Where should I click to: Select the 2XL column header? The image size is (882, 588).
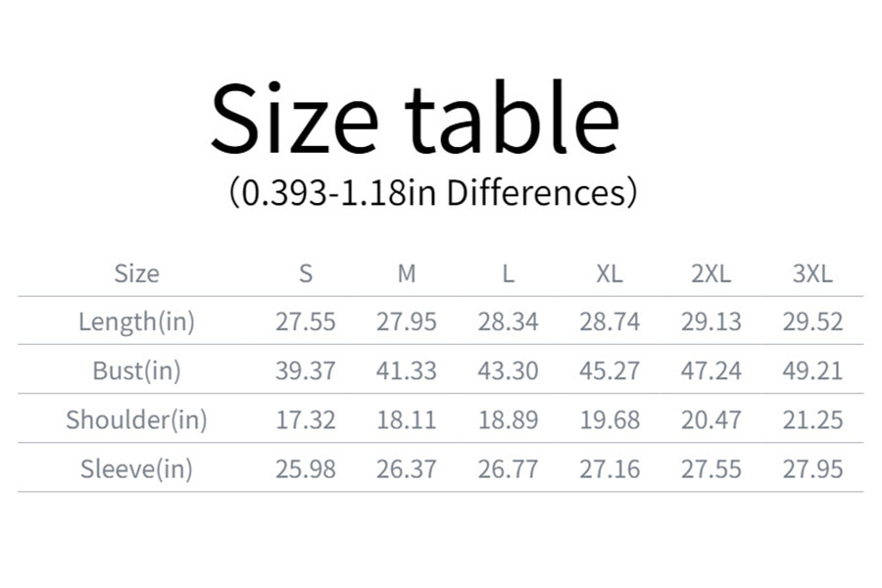pos(710,273)
